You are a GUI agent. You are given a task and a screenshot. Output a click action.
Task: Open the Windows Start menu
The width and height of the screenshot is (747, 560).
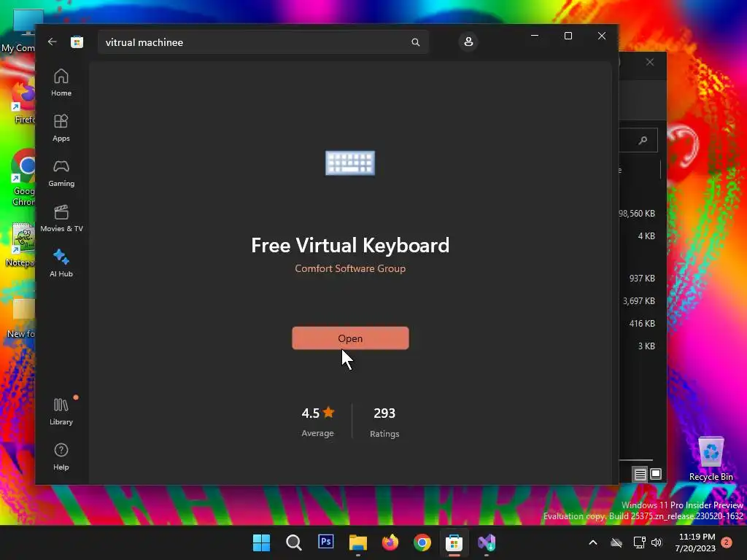click(x=261, y=542)
